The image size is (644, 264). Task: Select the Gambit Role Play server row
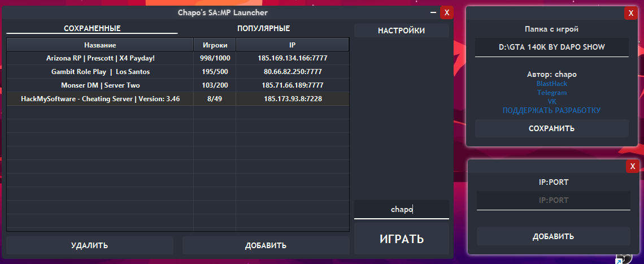(100, 72)
